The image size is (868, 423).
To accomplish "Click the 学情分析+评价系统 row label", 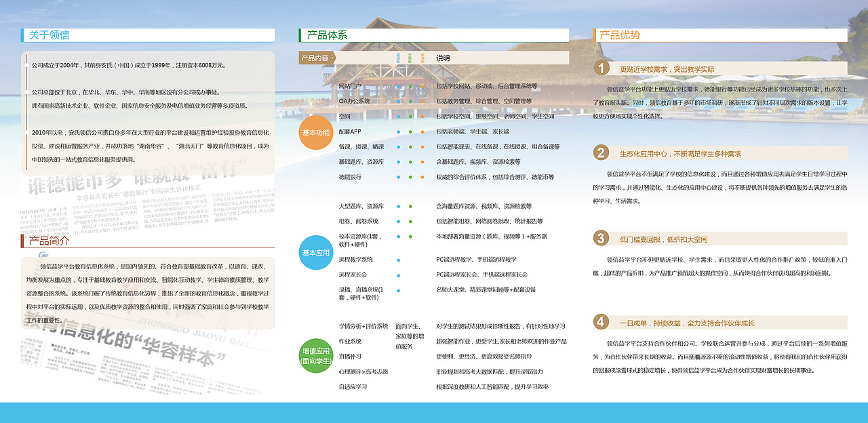I will [363, 326].
